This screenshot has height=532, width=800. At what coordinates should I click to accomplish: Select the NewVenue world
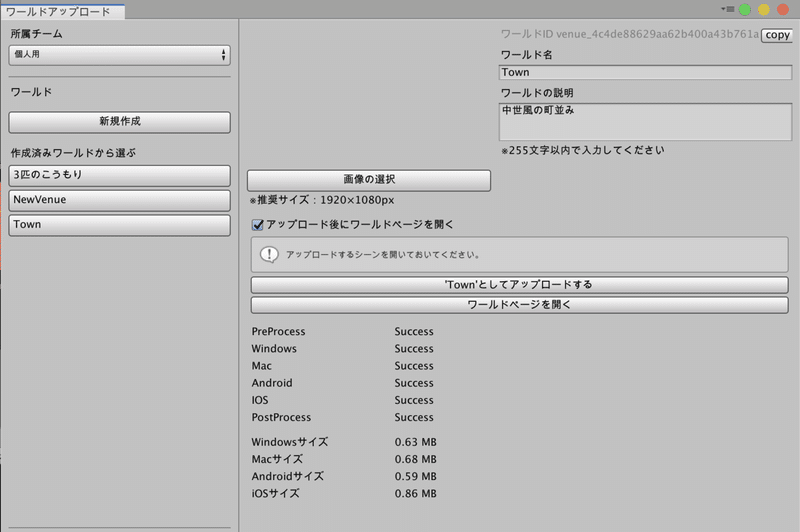pyautogui.click(x=119, y=200)
